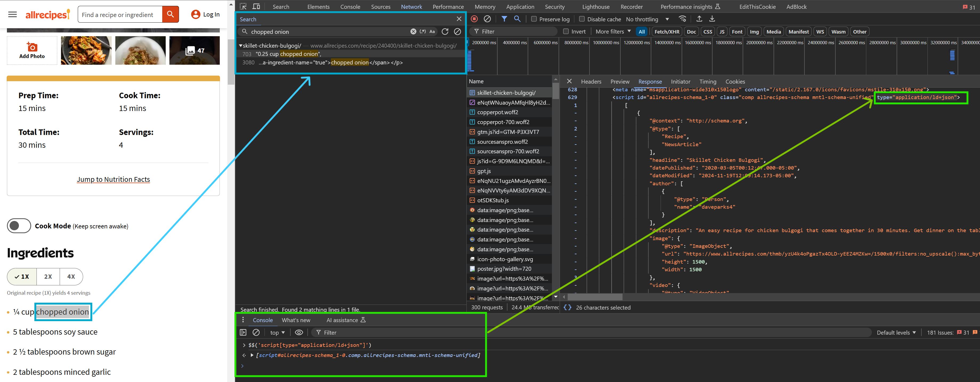Viewport: 980px width, 382px height.
Task: Export the HAR file
Action: 711,19
